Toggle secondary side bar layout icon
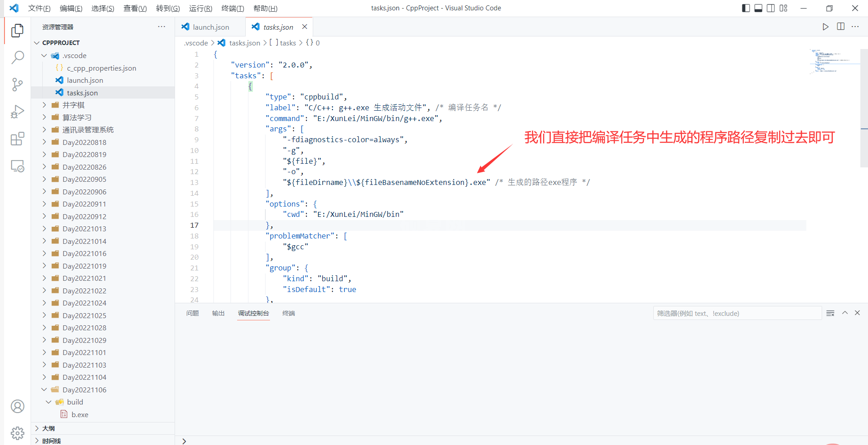Screen dimensions: 868x445 pos(771,8)
